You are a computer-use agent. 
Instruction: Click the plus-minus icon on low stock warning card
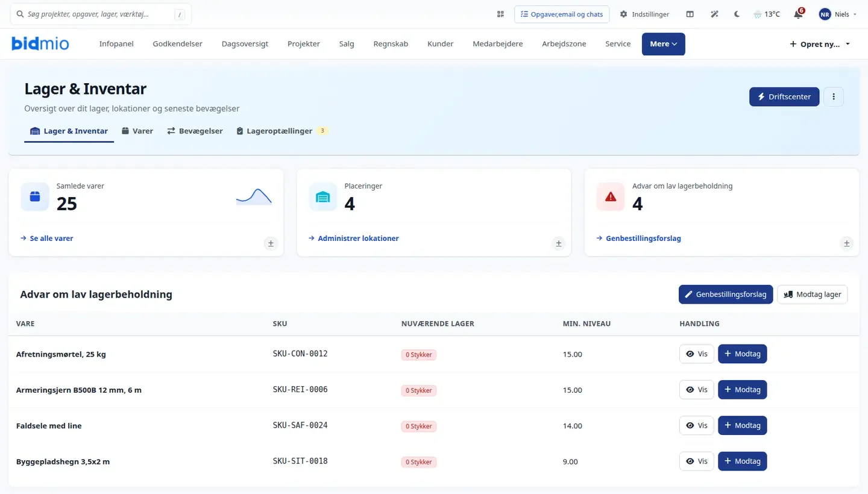[x=847, y=243]
